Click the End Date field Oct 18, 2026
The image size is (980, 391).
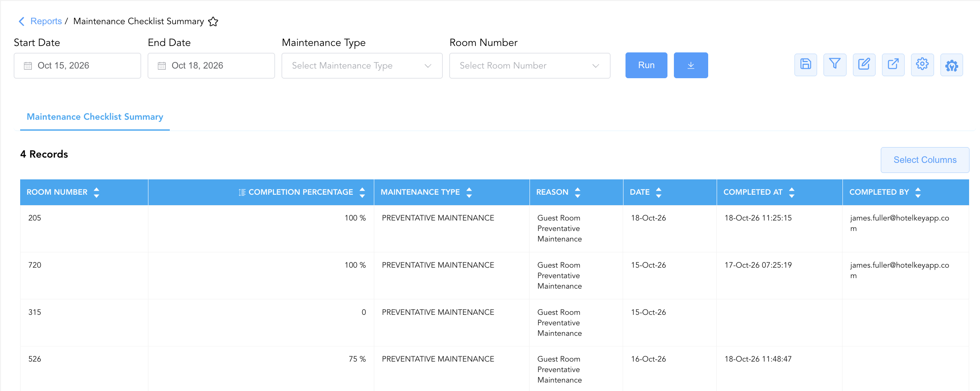[211, 66]
